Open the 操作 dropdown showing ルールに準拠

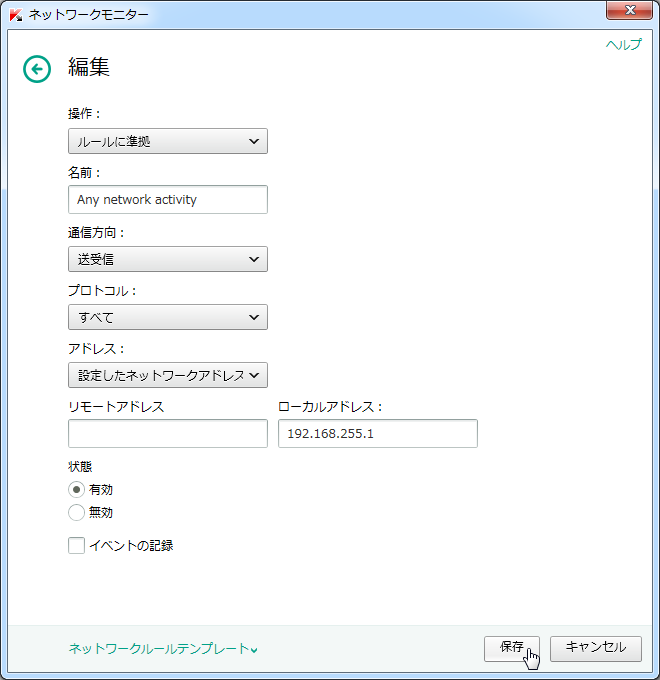tap(167, 141)
